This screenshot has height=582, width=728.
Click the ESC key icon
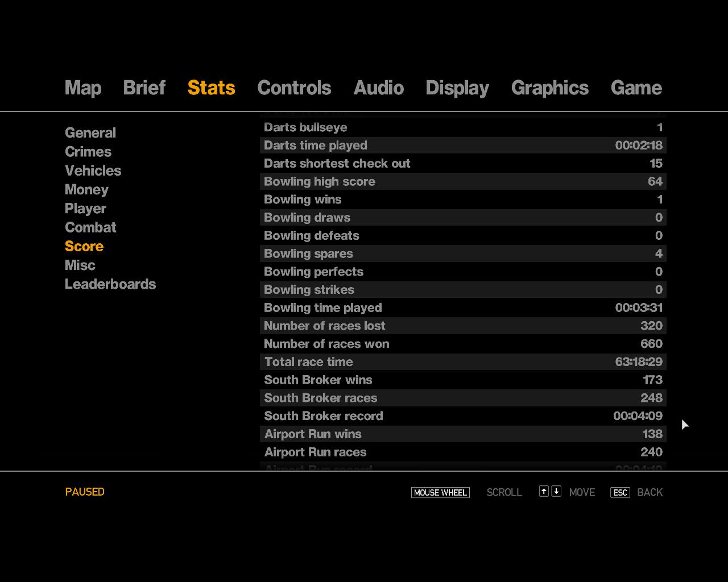620,492
